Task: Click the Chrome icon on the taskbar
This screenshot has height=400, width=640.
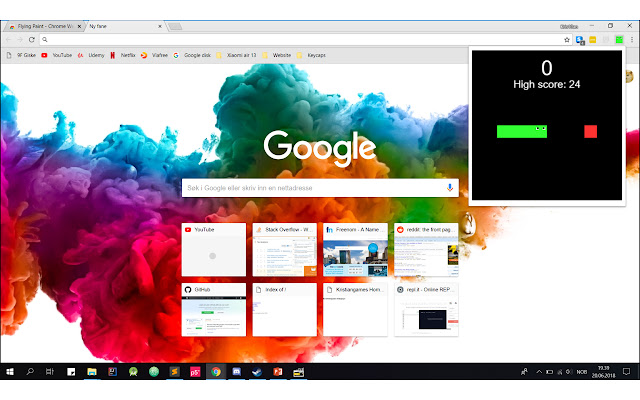Action: (216, 371)
